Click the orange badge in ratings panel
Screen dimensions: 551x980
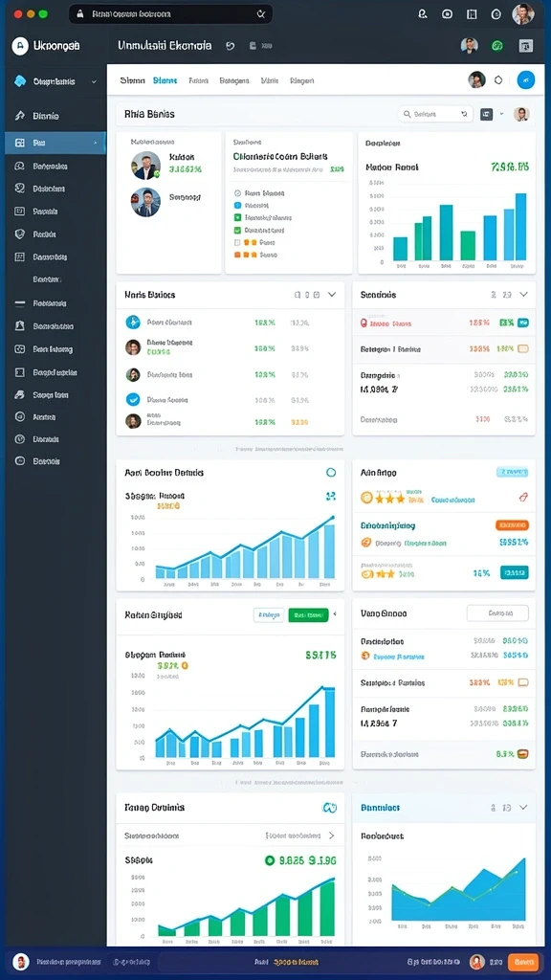coord(513,525)
